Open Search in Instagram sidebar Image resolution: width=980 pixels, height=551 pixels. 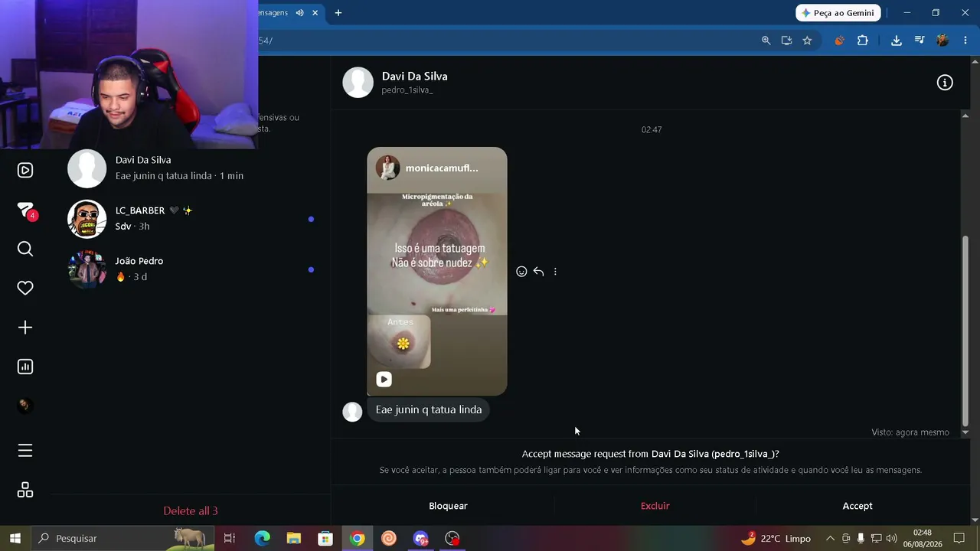click(x=25, y=249)
